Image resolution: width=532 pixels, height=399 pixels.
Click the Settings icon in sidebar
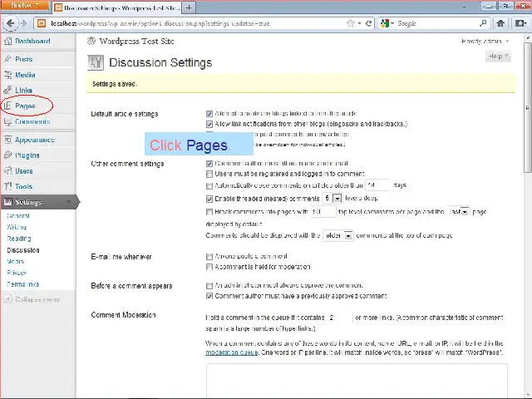7,202
